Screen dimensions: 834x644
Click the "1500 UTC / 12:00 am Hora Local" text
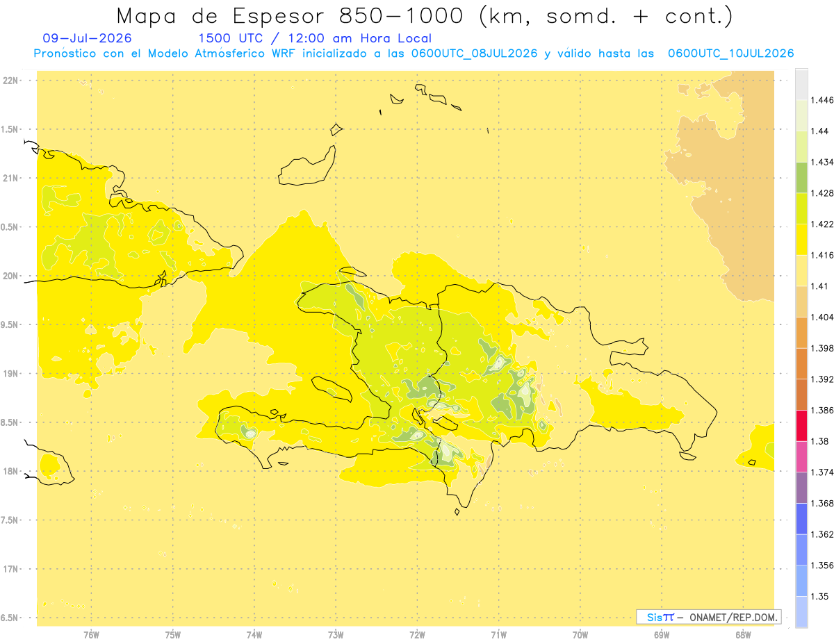pyautogui.click(x=315, y=39)
